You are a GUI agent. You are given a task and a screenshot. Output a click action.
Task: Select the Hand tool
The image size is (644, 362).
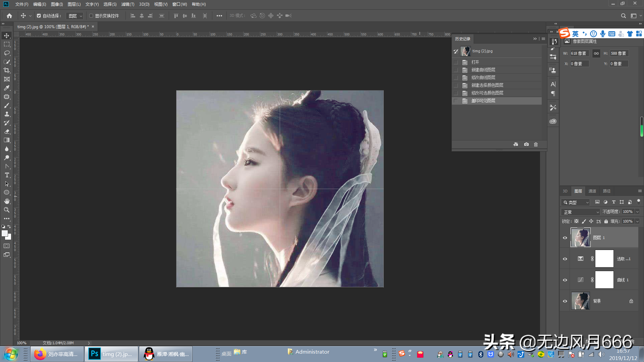[7, 201]
